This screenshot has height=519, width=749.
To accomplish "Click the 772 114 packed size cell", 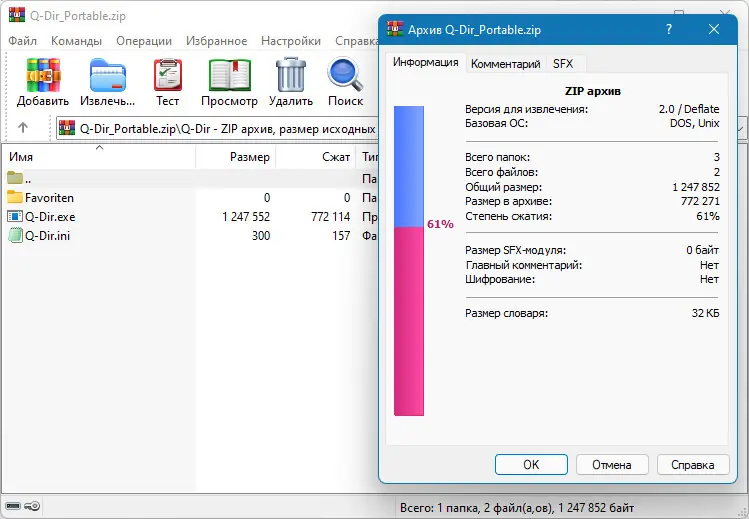I will pos(331,216).
